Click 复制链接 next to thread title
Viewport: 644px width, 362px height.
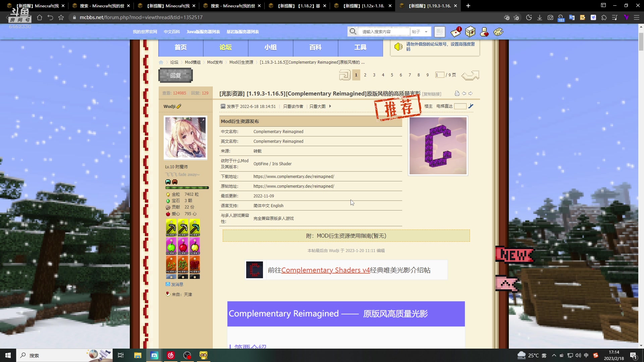(432, 94)
